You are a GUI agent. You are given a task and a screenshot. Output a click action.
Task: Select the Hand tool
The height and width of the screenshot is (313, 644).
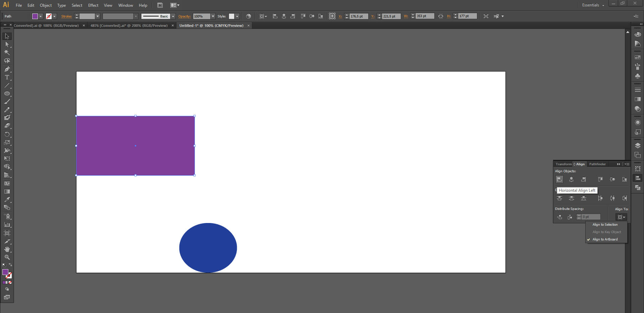(7, 249)
